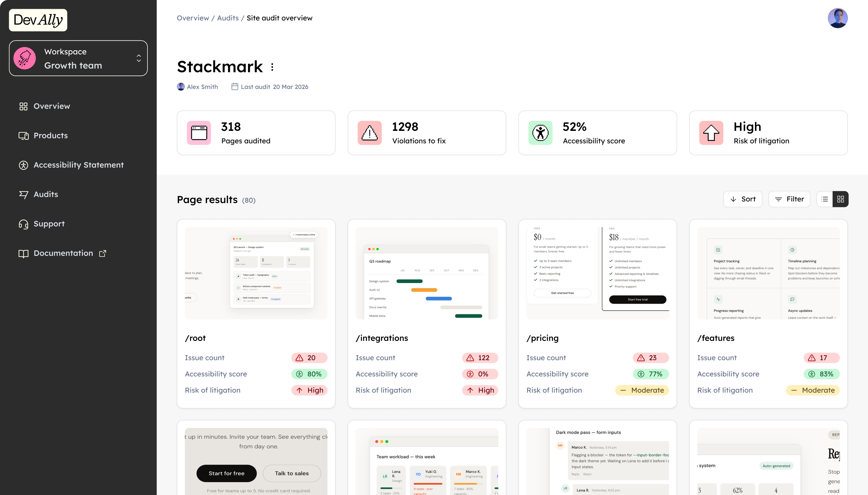Screen dimensions: 868x495
Task: Open the Sort dropdown
Action: [742, 199]
